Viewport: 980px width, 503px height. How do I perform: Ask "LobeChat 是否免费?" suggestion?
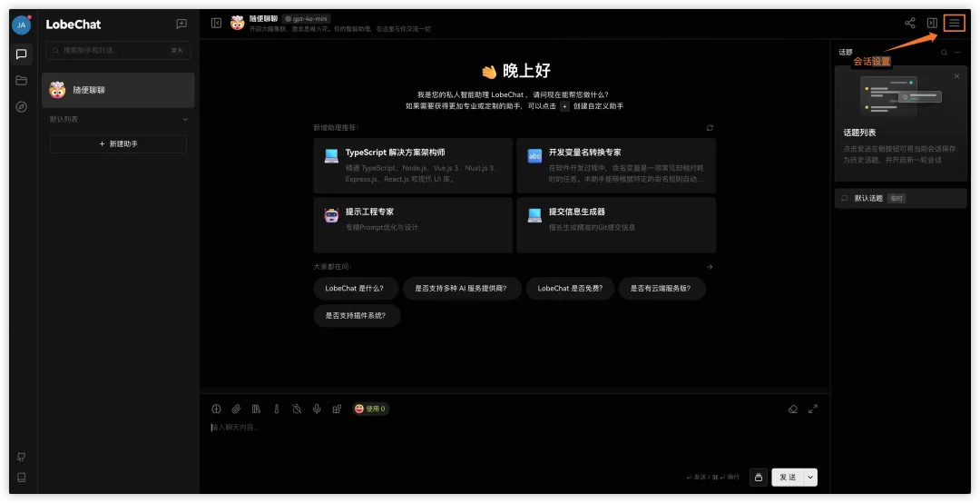pyautogui.click(x=570, y=289)
